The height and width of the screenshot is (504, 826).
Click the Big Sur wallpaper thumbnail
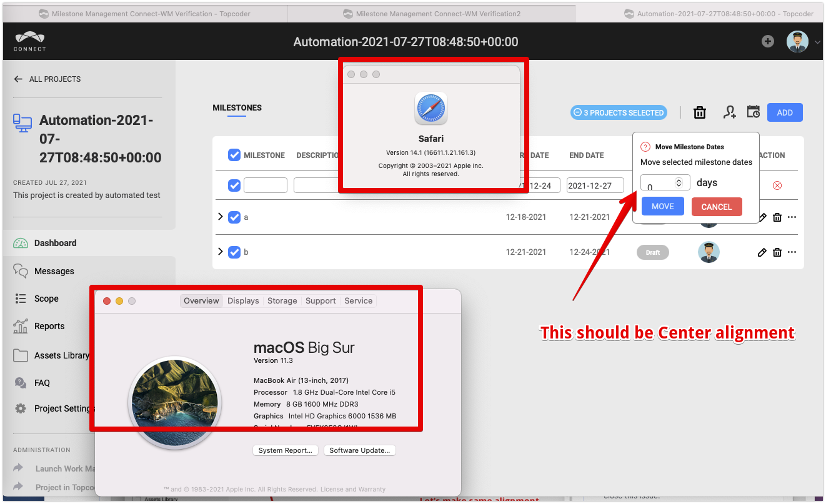tap(175, 403)
